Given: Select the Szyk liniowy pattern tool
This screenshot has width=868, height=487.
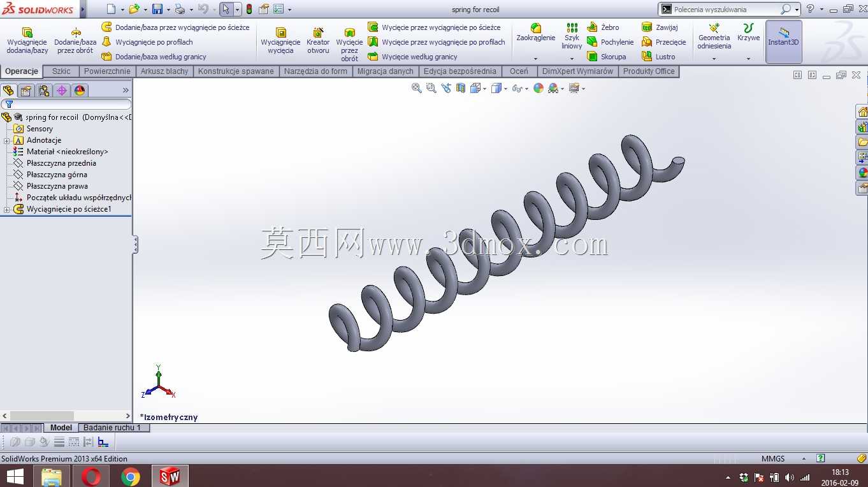Looking at the screenshot, I should tap(572, 36).
